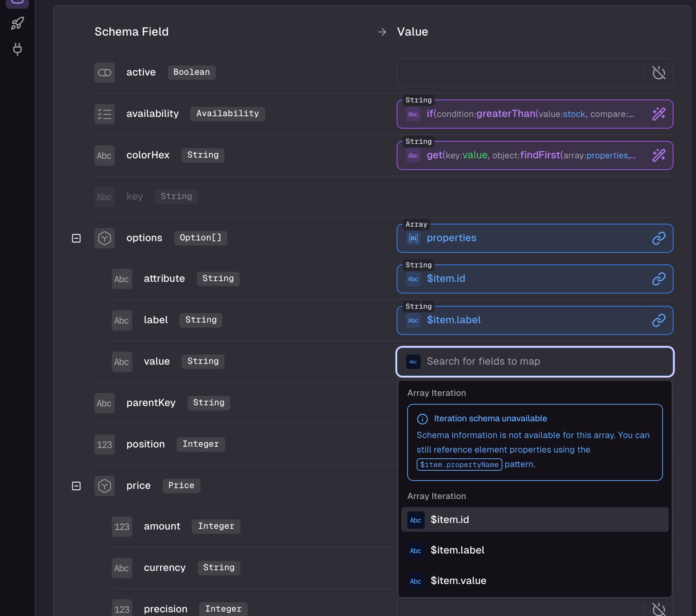Click the arrow icon before Value header
696x616 pixels.
tap(382, 32)
